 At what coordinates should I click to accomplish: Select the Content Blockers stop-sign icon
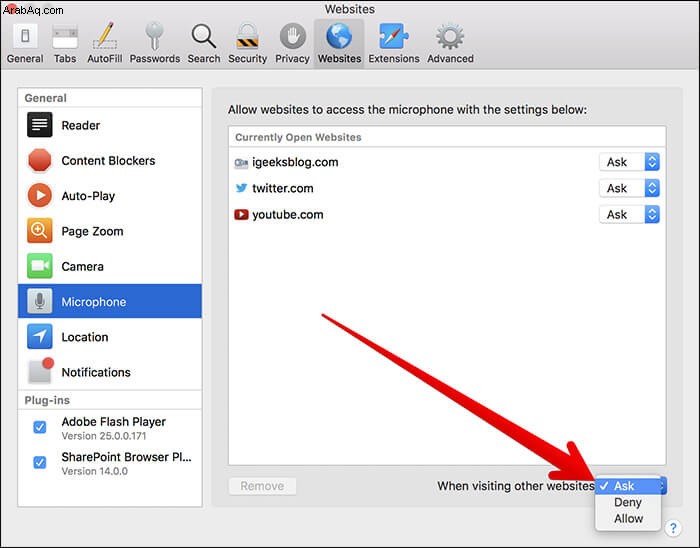click(x=39, y=160)
